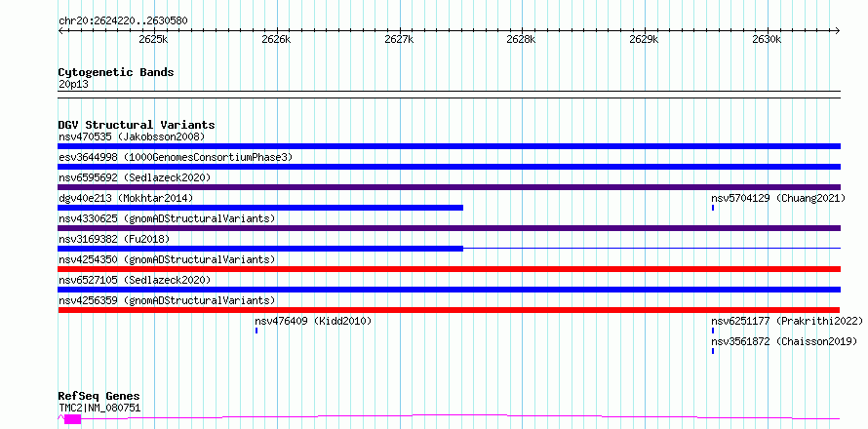Click the 2626k ruler tick label

[x=276, y=40]
